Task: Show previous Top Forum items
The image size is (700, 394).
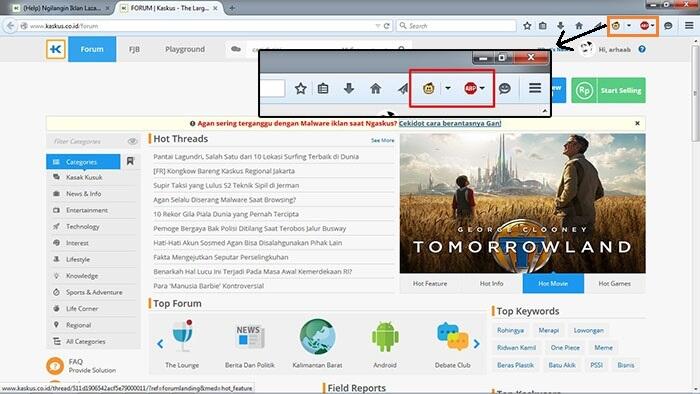Action: (x=160, y=344)
